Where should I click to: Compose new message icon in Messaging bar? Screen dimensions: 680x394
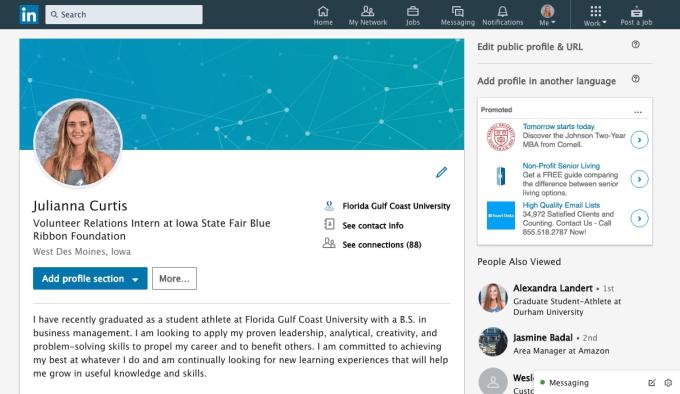tap(651, 383)
